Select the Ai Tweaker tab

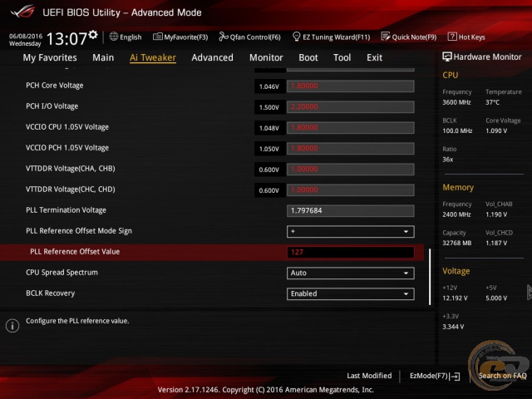153,57
